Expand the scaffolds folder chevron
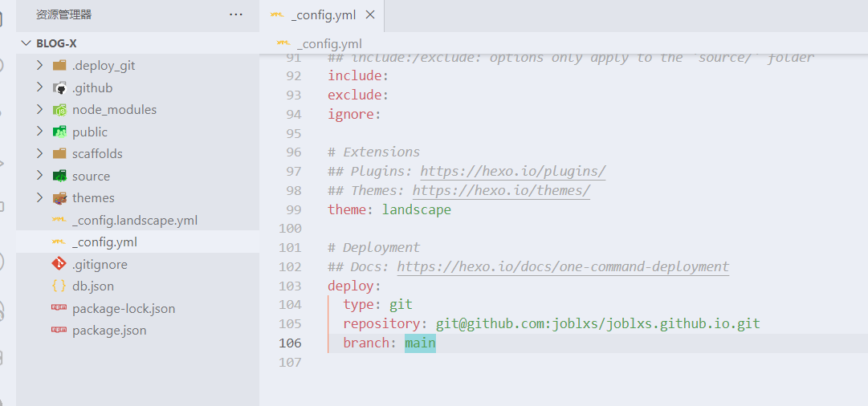 click(39, 154)
